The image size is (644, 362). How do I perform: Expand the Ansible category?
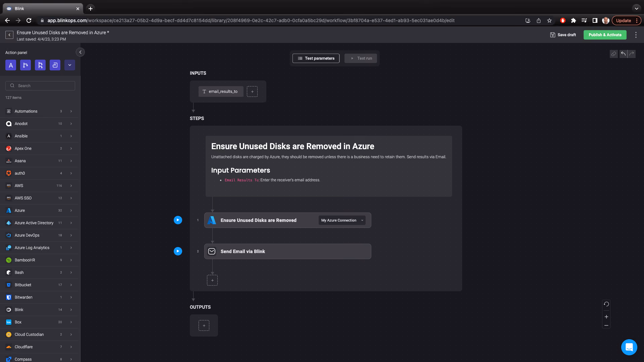[x=39, y=136]
